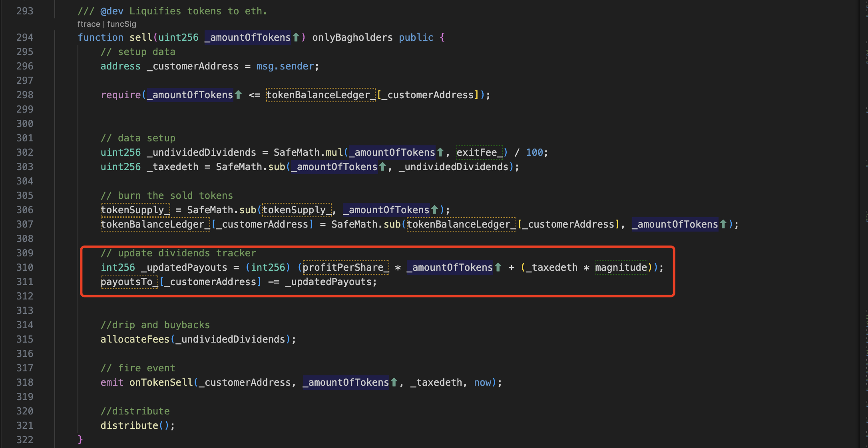
Task: Select line number 294 in gutter
Action: tap(25, 38)
